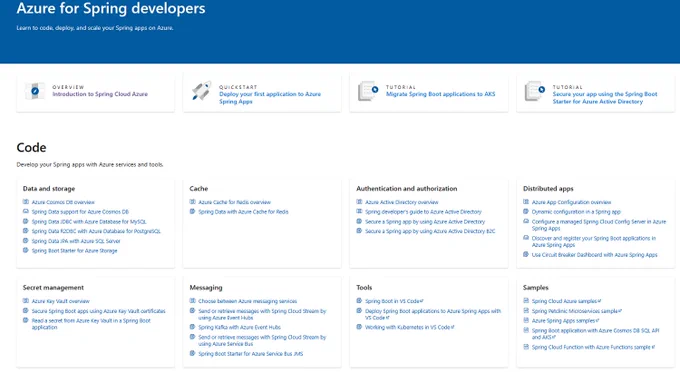Click the Messaging card heading
Viewport: 680px width, 373px height.
(206, 288)
